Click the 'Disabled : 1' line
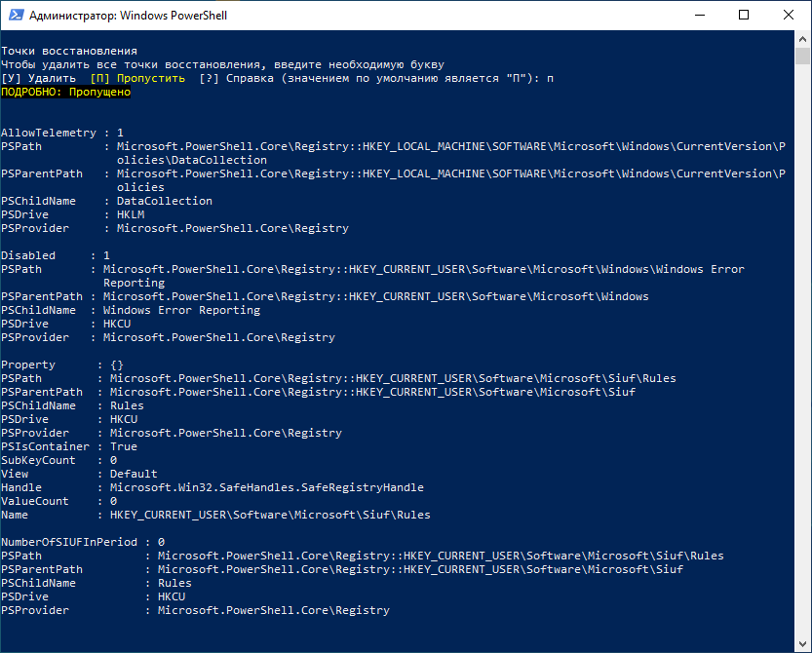This screenshot has width=812, height=653. point(56,255)
